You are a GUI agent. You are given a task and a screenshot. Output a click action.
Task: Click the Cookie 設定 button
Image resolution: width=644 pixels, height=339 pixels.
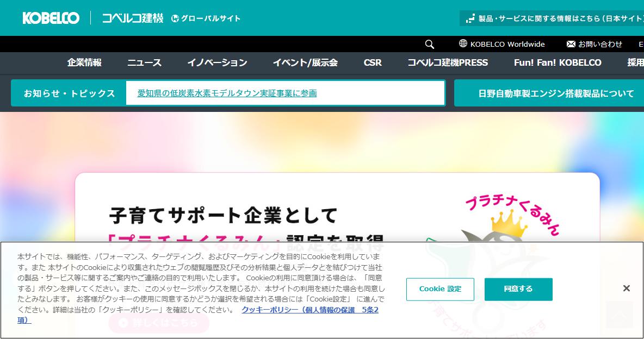(440, 289)
